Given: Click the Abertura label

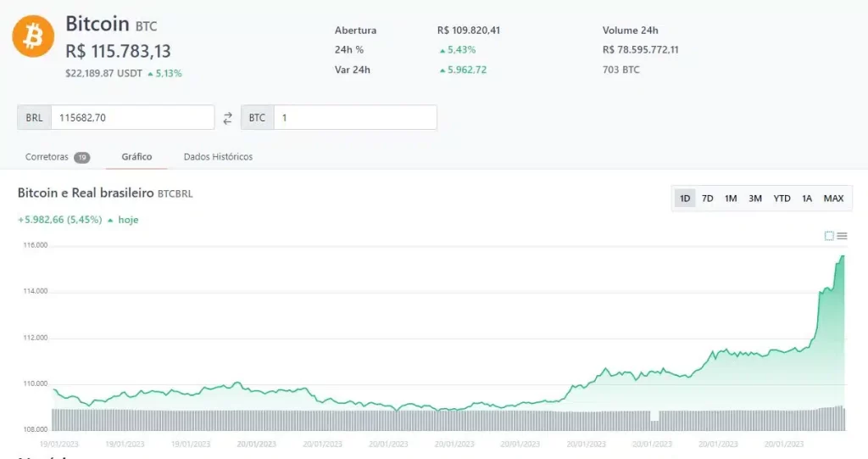Looking at the screenshot, I should coord(355,31).
